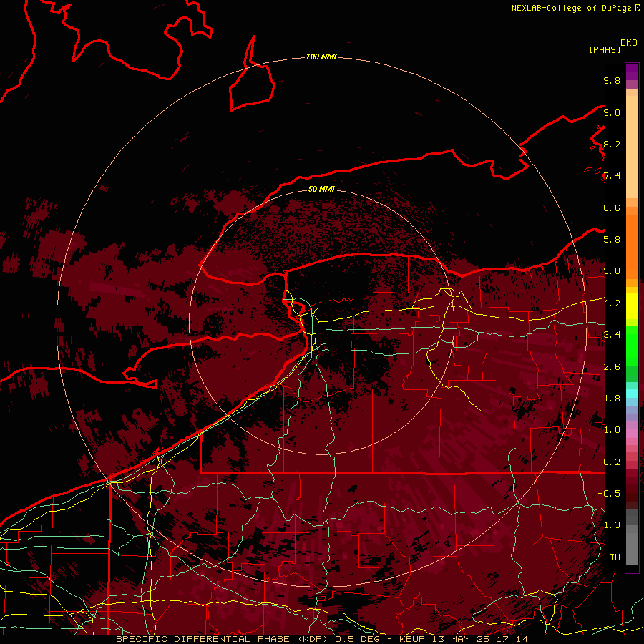The width and height of the screenshot is (644, 644).
Task: Pick the pale peach segment of the color bar
Action: point(632,148)
